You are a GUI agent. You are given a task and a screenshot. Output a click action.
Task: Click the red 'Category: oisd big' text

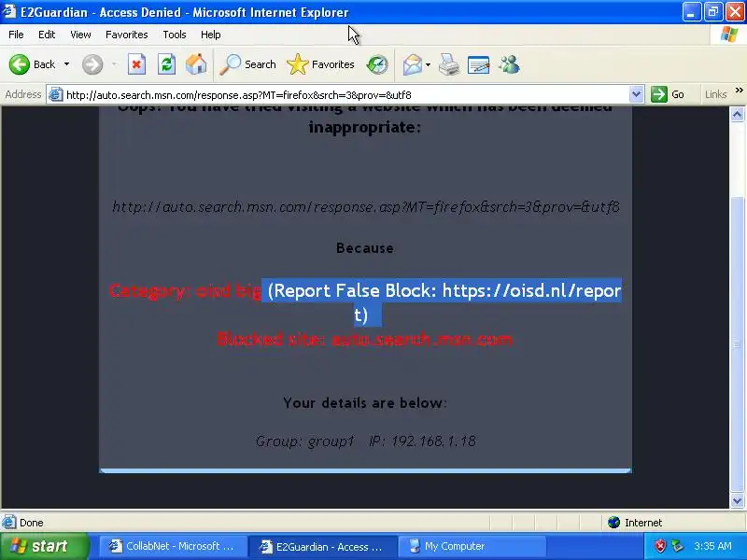[x=185, y=290]
